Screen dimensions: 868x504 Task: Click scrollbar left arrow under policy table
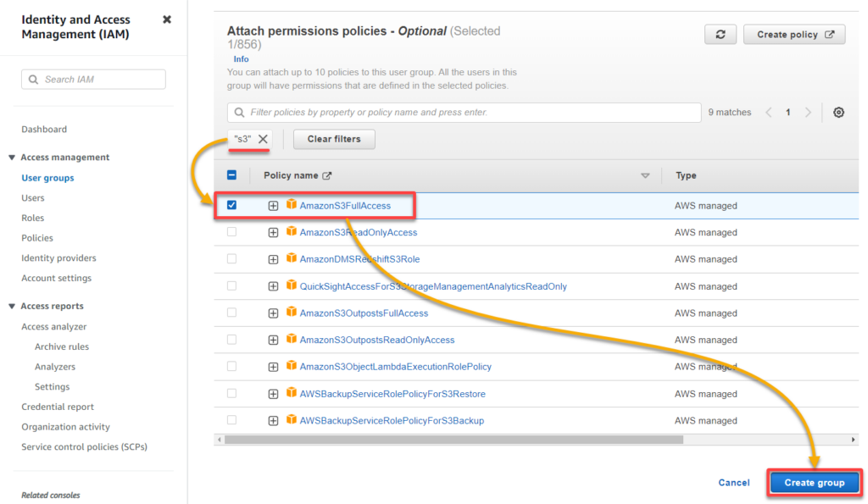click(220, 440)
